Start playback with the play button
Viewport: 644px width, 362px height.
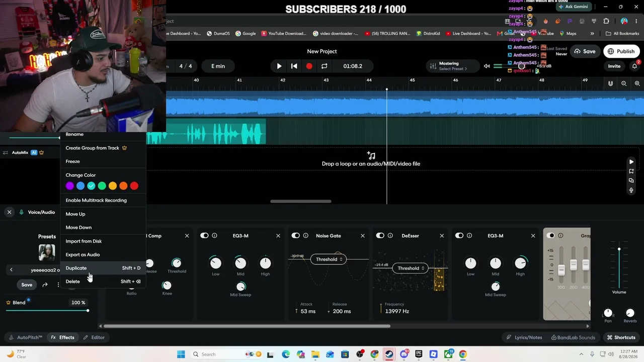pos(279,66)
